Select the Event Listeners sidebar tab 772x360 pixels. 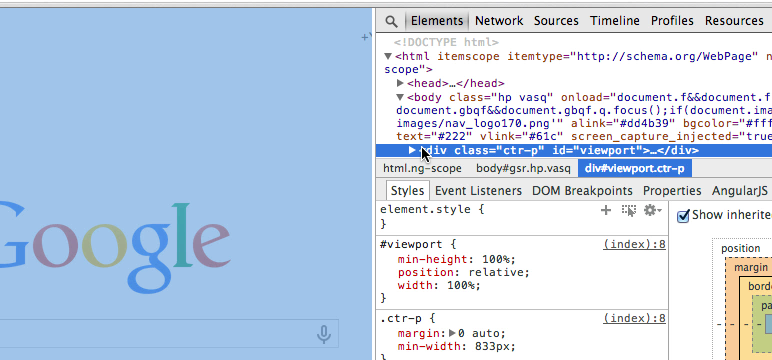tap(478, 191)
